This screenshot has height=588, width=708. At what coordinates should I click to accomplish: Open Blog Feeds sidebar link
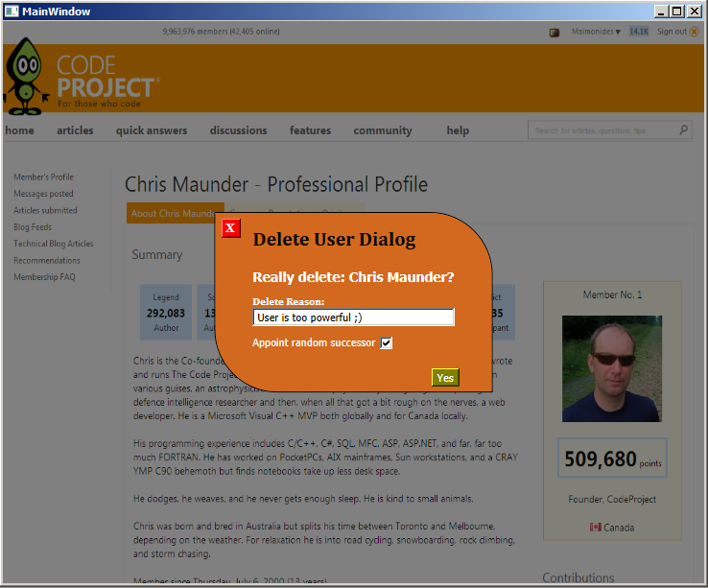pyautogui.click(x=33, y=227)
